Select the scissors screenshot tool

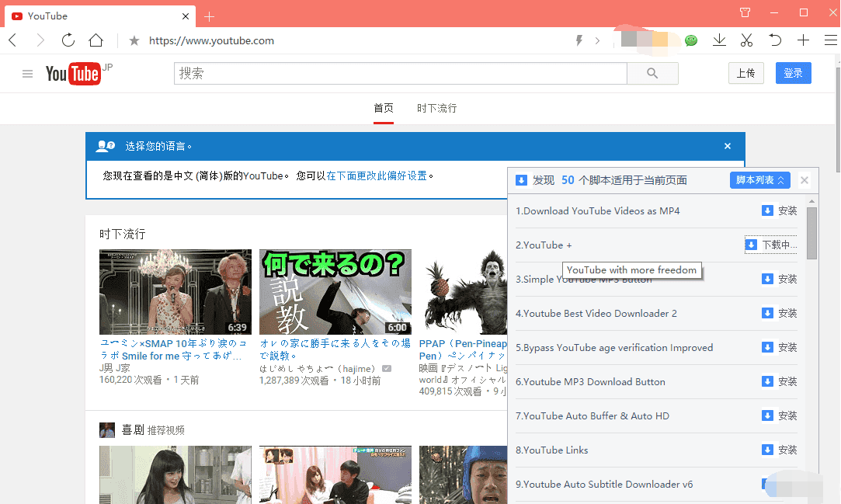coord(746,40)
